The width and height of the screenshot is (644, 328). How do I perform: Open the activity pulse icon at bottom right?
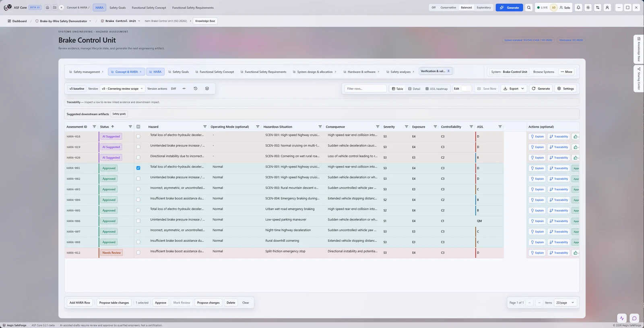622,318
